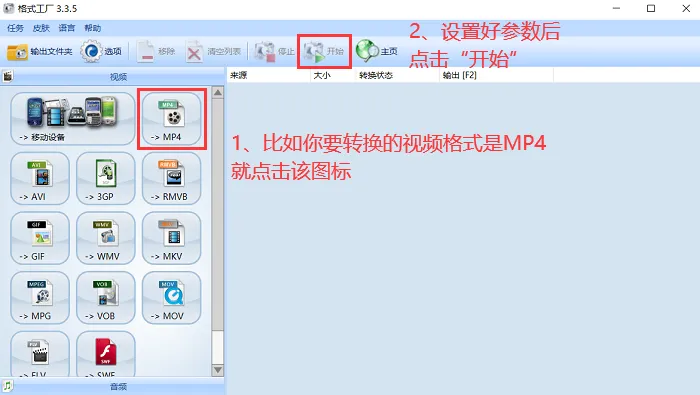Open the 帮助 menu
Viewport: 700px width, 395px height.
(93, 28)
